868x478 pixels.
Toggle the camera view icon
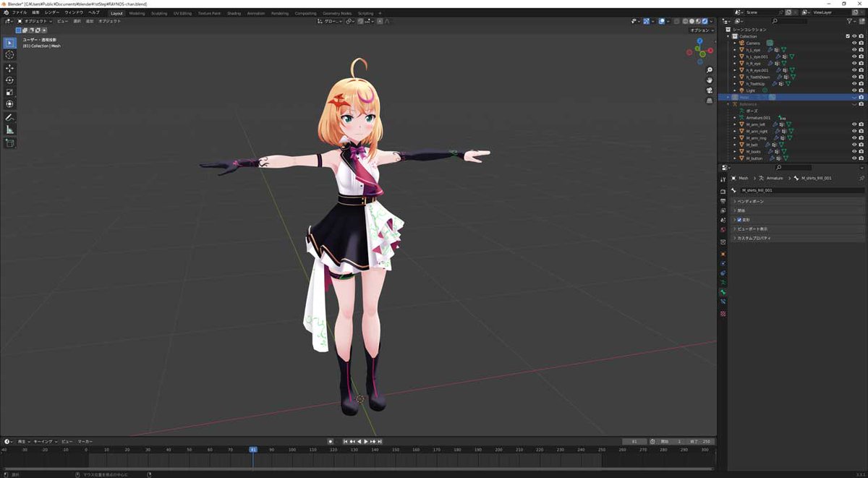[x=710, y=89]
